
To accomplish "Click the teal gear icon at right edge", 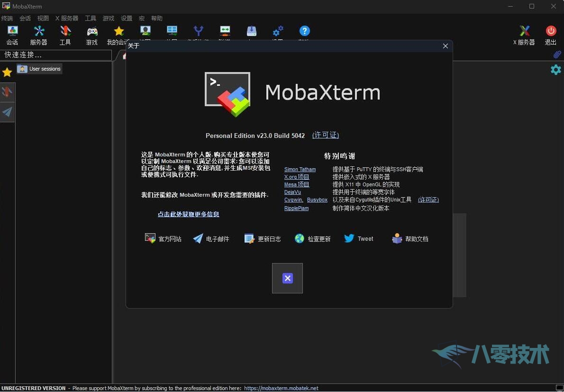I will coord(556,70).
